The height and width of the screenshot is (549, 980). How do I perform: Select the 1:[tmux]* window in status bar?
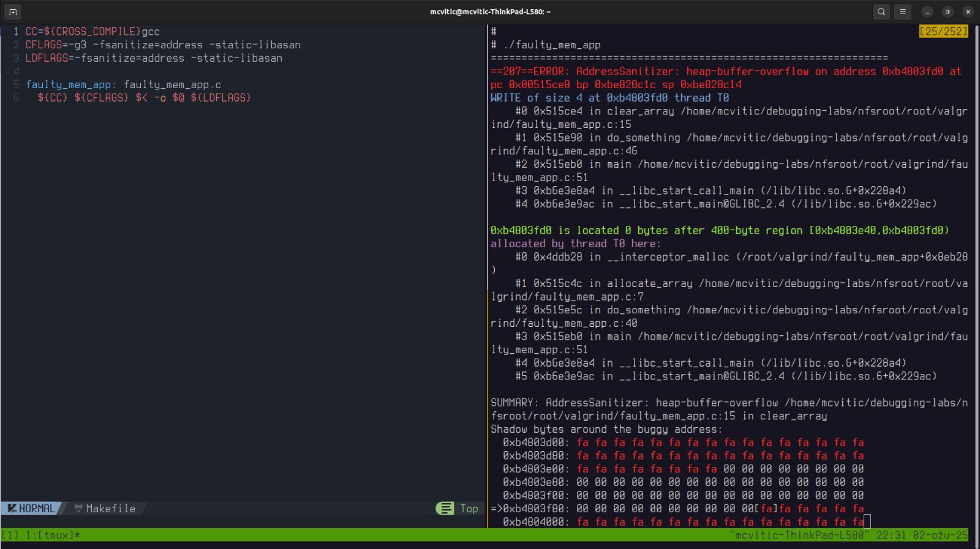pos(53,536)
